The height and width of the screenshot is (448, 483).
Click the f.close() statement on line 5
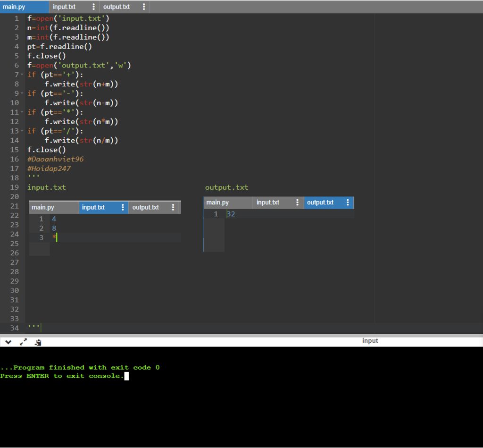tap(47, 56)
